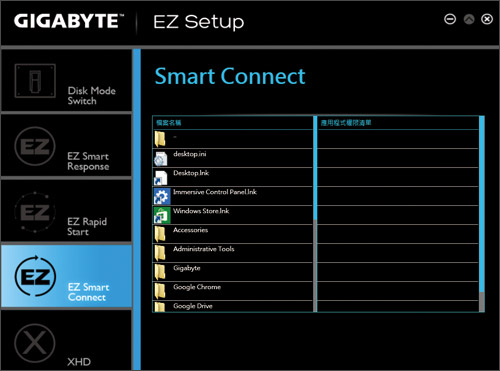The image size is (500, 371).
Task: Select the Immersive Control Panel gear icon
Action: (162, 196)
